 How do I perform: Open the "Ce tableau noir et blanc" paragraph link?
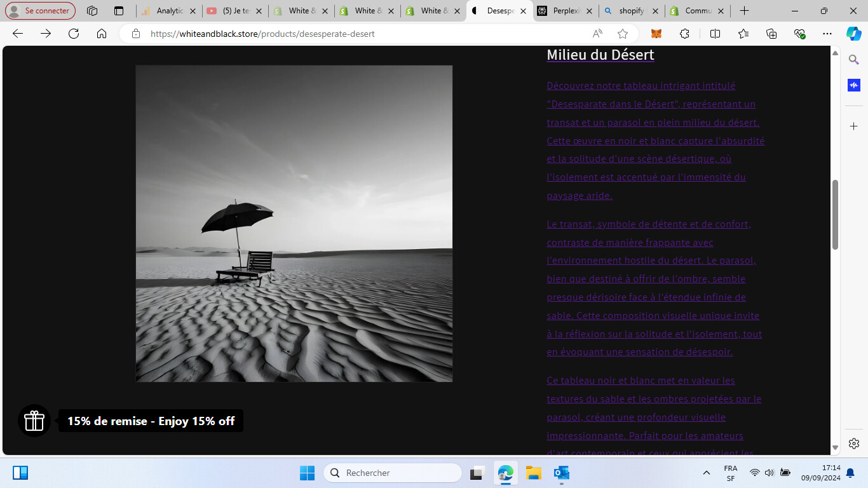654,415
